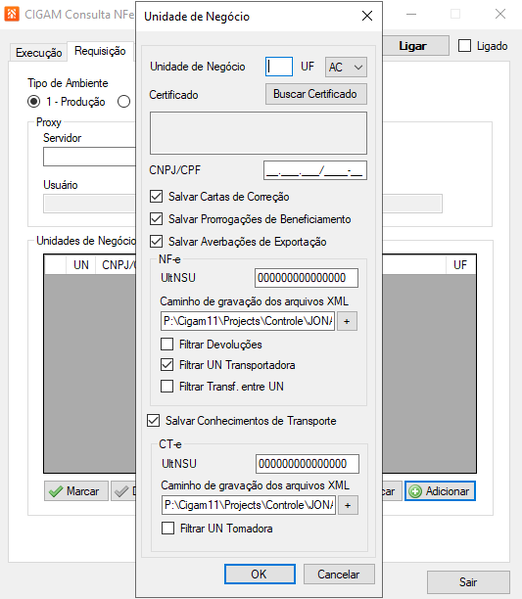Click the UN column header in grid
This screenshot has width=522, height=599.
(81, 265)
